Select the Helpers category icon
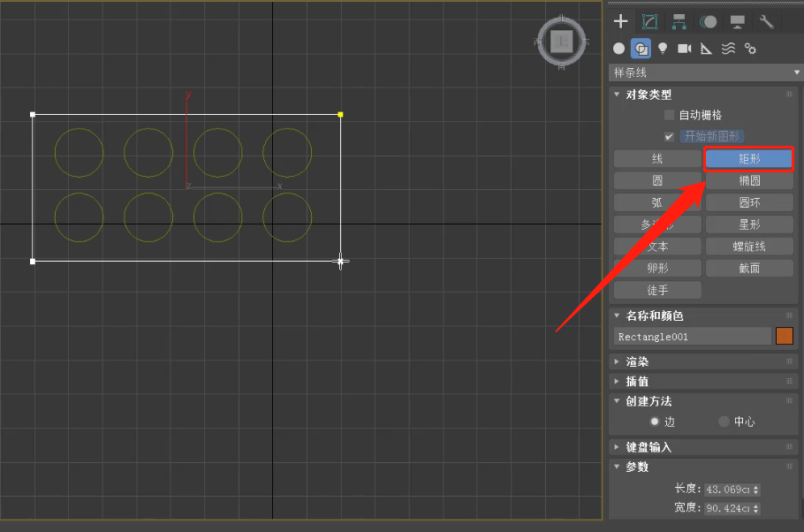 pos(706,49)
